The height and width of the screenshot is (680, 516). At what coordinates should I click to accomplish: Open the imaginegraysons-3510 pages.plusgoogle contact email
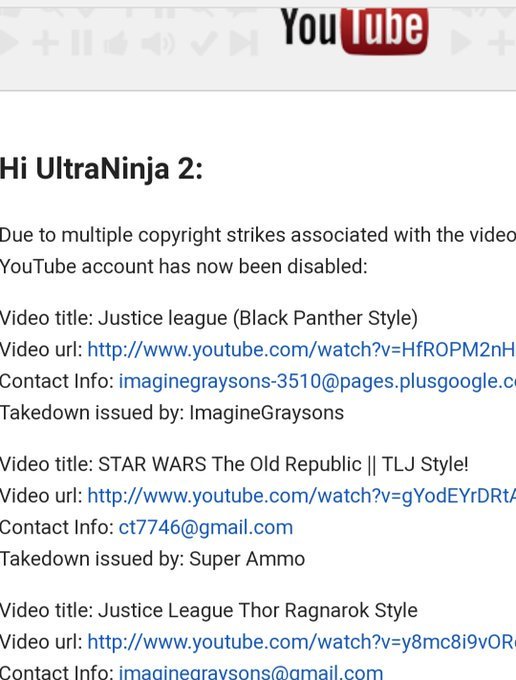(317, 381)
